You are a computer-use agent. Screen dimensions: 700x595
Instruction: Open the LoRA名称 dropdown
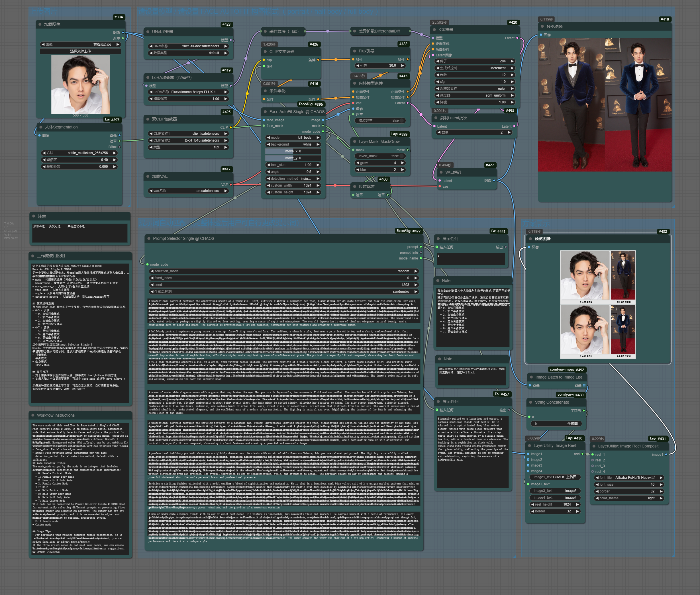[188, 92]
